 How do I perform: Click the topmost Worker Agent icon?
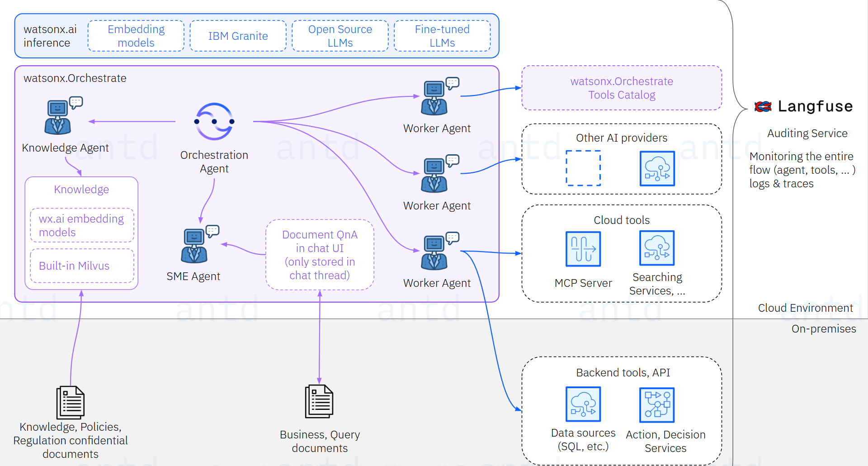[x=435, y=96]
